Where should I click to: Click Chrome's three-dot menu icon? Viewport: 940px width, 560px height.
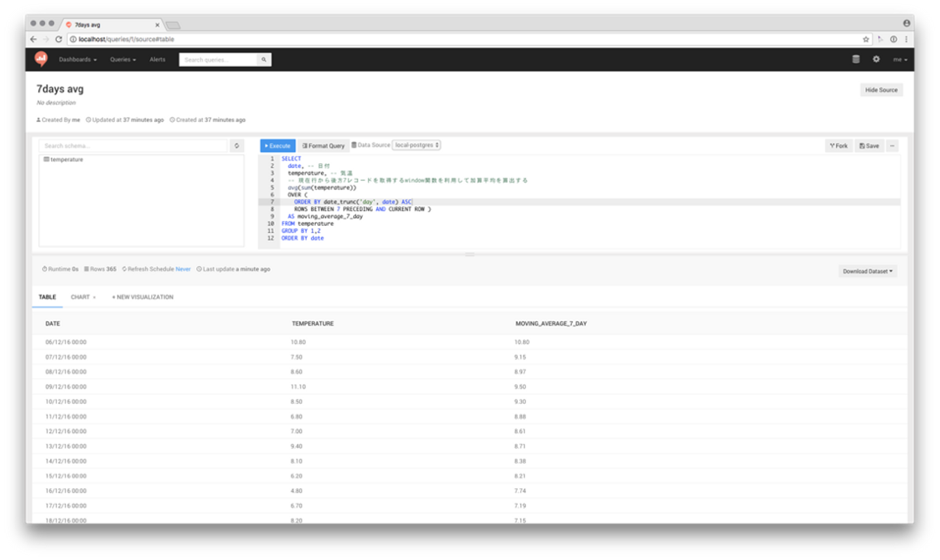coord(906,39)
